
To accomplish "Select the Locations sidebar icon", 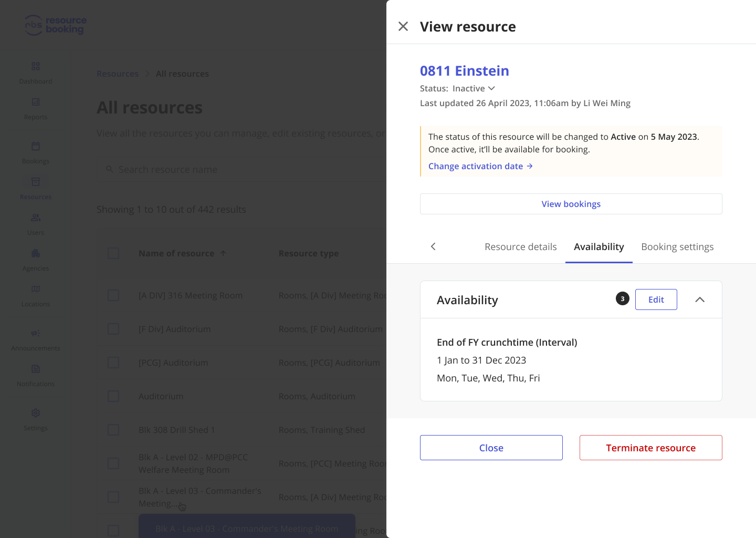I will pos(35,288).
